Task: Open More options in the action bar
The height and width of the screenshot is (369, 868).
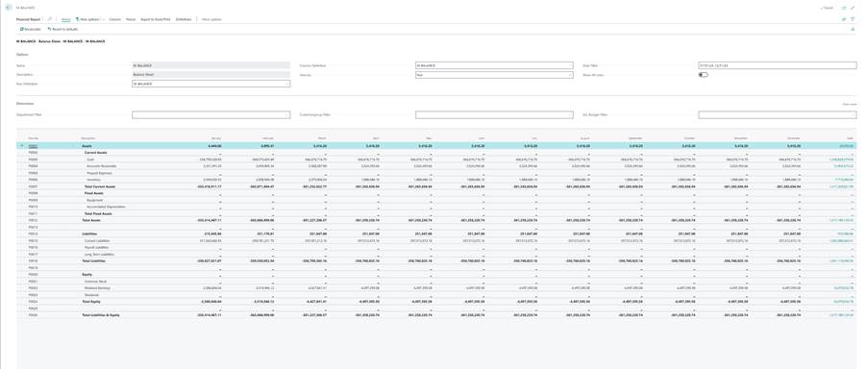Action: click(211, 19)
